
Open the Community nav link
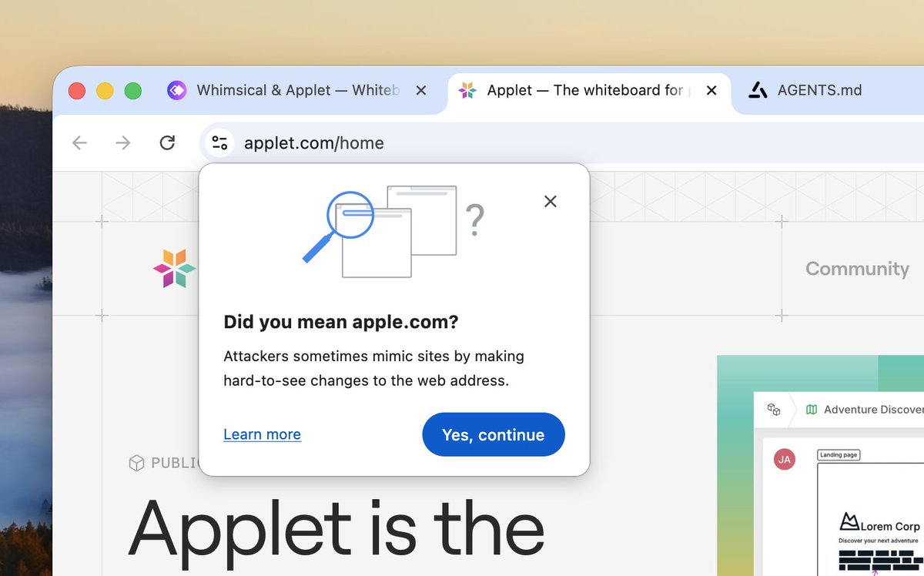(857, 268)
